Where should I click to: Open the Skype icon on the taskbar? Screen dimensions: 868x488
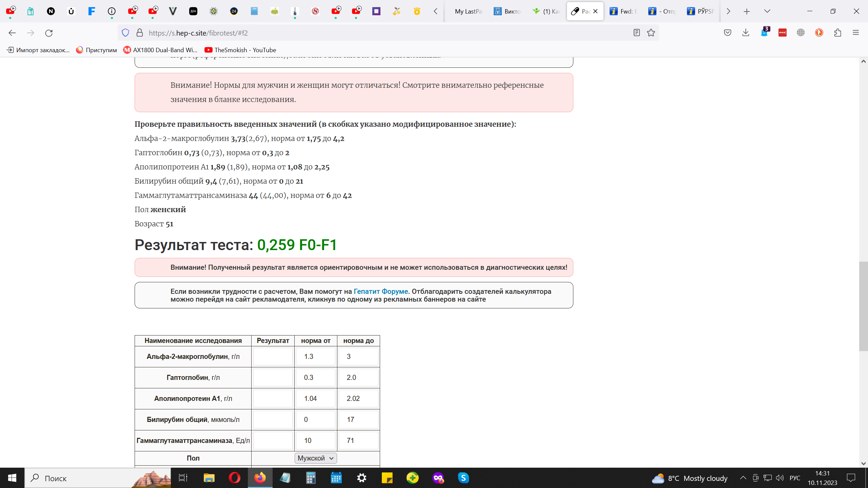pyautogui.click(x=463, y=478)
